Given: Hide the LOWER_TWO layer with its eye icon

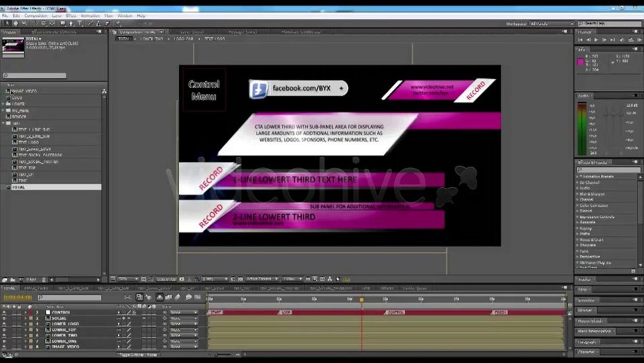Looking at the screenshot, I should click(x=5, y=335).
